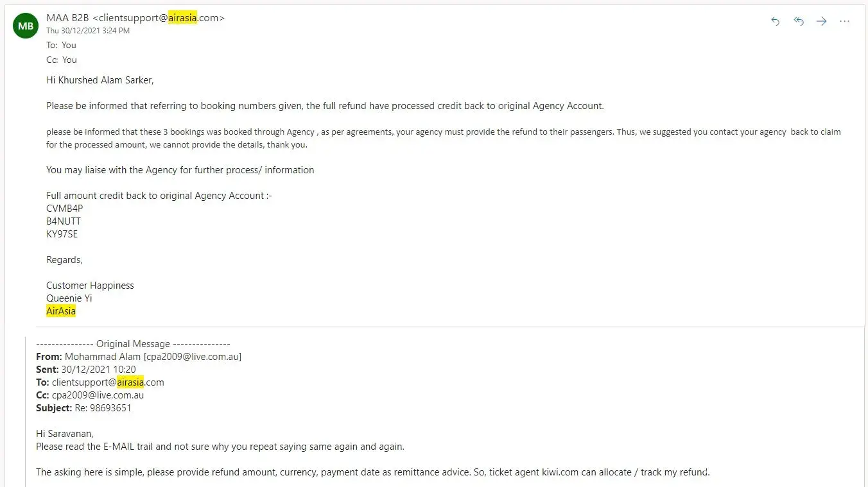The width and height of the screenshot is (868, 487).
Task: Click booking number CVMB4P
Action: tap(64, 209)
